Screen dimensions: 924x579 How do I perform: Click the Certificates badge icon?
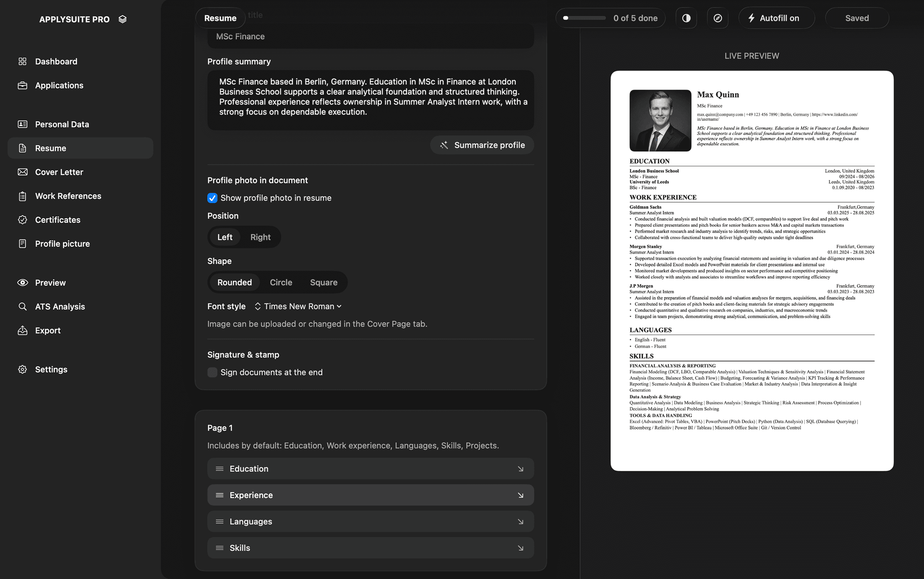point(23,220)
